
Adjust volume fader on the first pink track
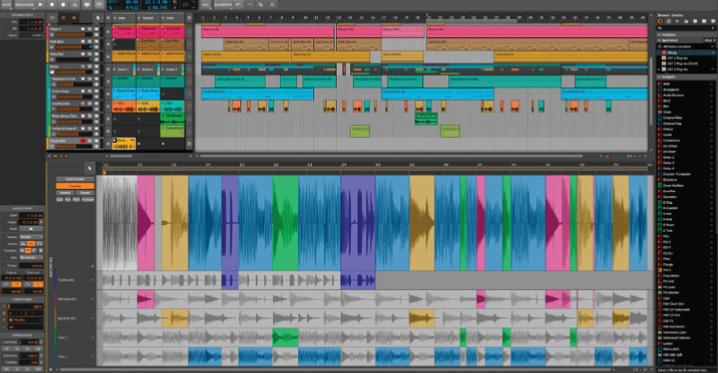[69, 34]
